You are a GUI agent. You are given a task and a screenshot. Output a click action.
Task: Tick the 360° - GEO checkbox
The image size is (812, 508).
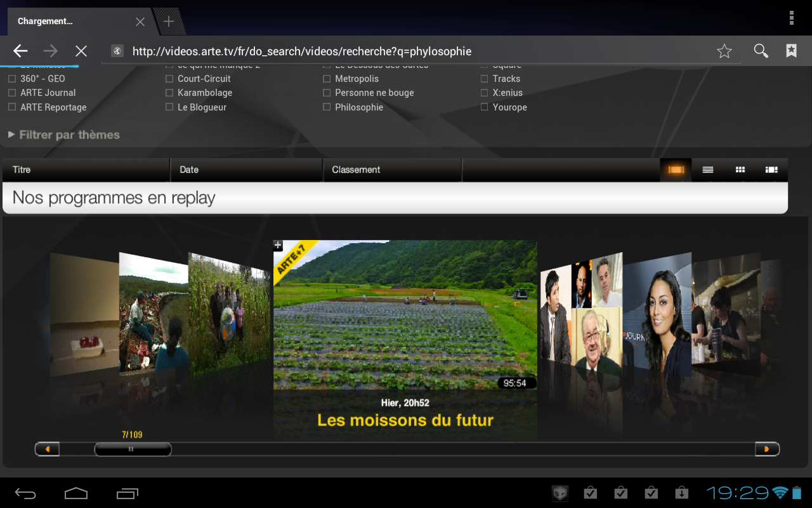pyautogui.click(x=12, y=79)
